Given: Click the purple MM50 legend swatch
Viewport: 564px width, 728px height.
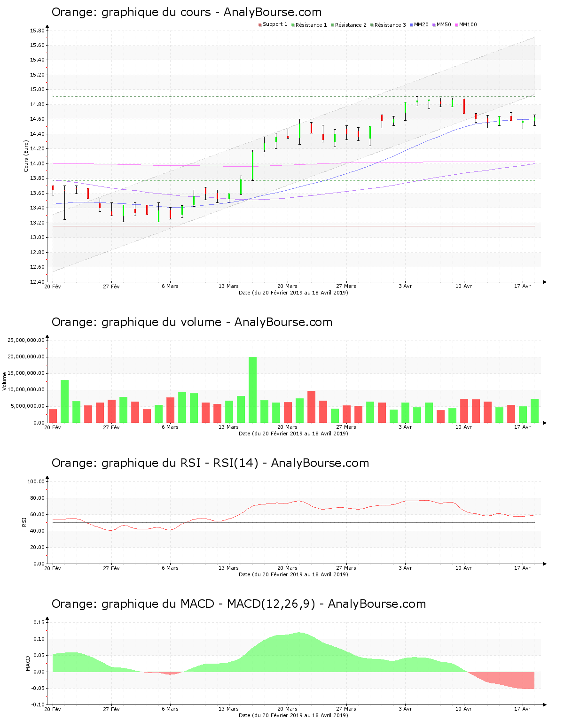Looking at the screenshot, I should point(434,25).
